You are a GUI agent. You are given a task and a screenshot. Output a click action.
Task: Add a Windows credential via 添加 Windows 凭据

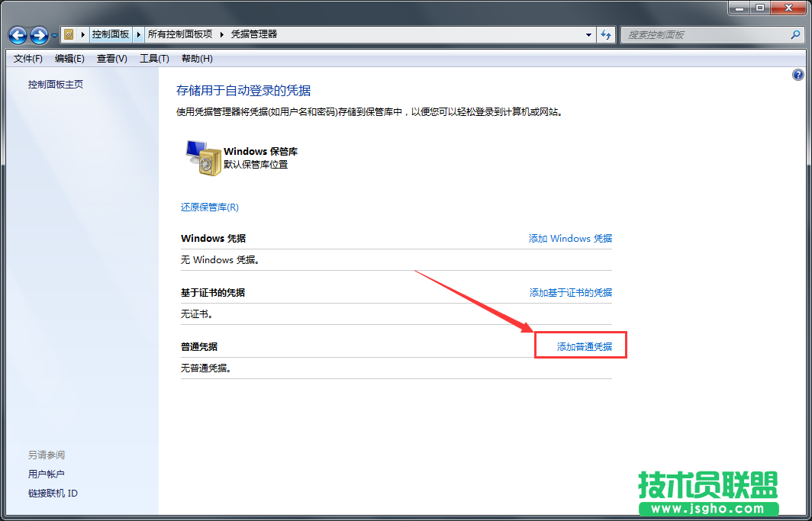[x=569, y=238]
